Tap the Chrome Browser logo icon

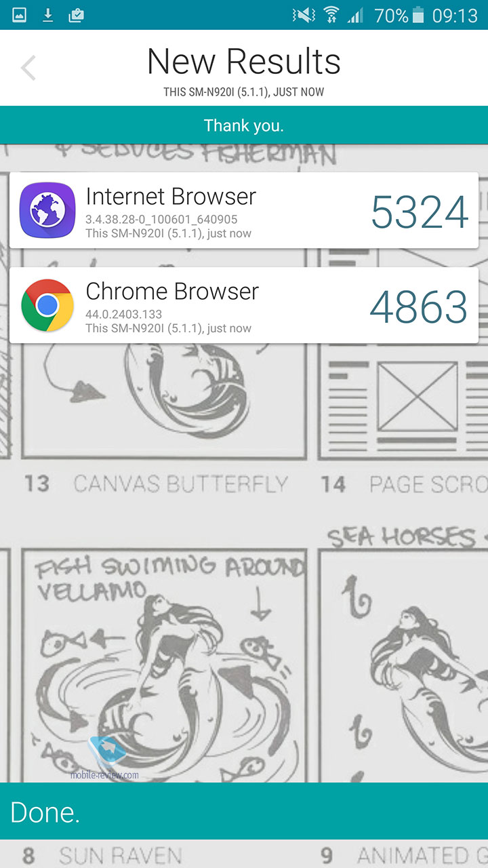tap(47, 305)
